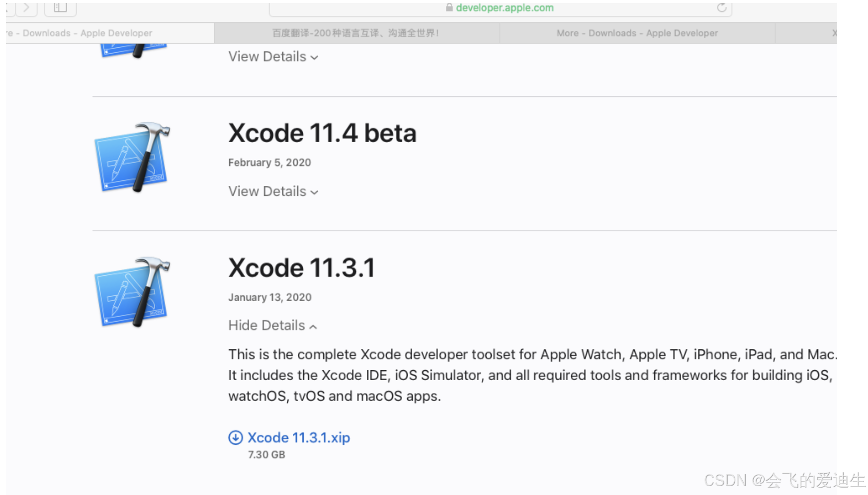Click the January 13, 2020 date text
Viewport: 868px width, 495px height.
click(270, 297)
